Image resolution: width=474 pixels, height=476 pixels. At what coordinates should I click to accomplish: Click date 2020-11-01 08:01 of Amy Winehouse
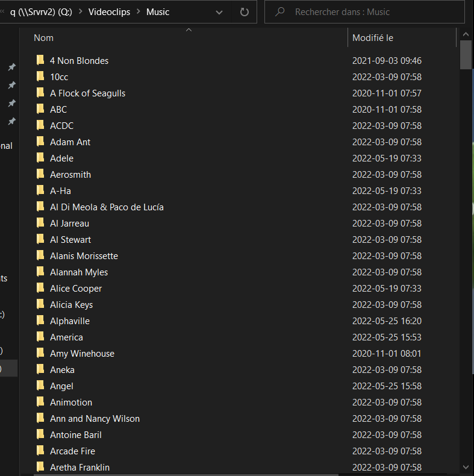pyautogui.click(x=387, y=354)
